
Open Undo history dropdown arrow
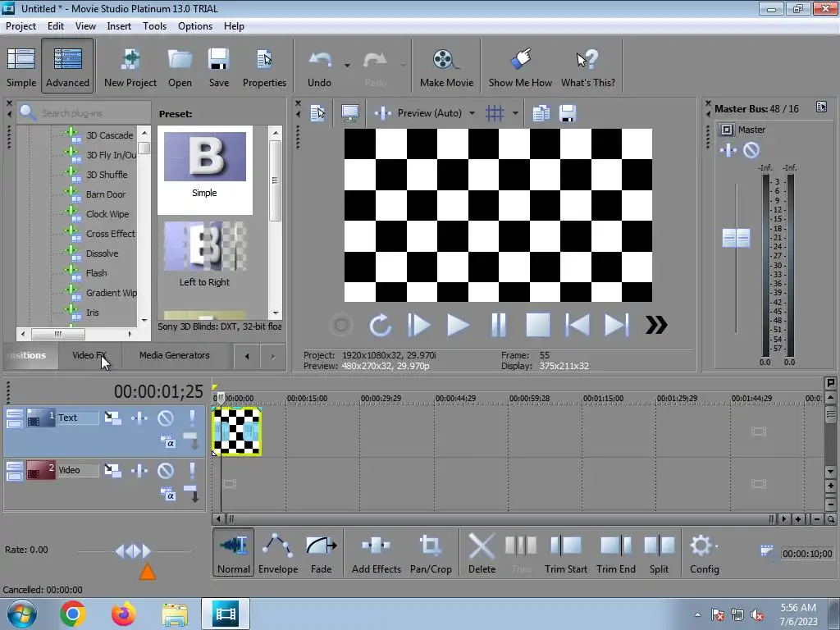(347, 66)
